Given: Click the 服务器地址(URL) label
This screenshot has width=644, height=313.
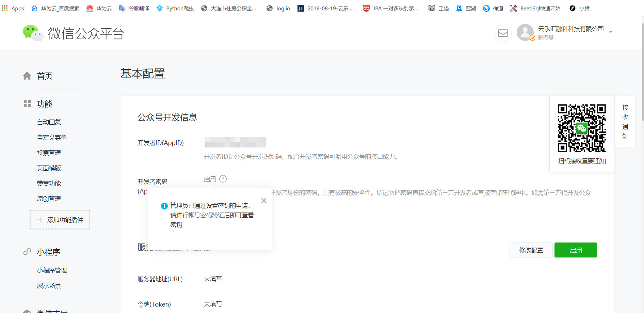Looking at the screenshot, I should click(160, 279).
